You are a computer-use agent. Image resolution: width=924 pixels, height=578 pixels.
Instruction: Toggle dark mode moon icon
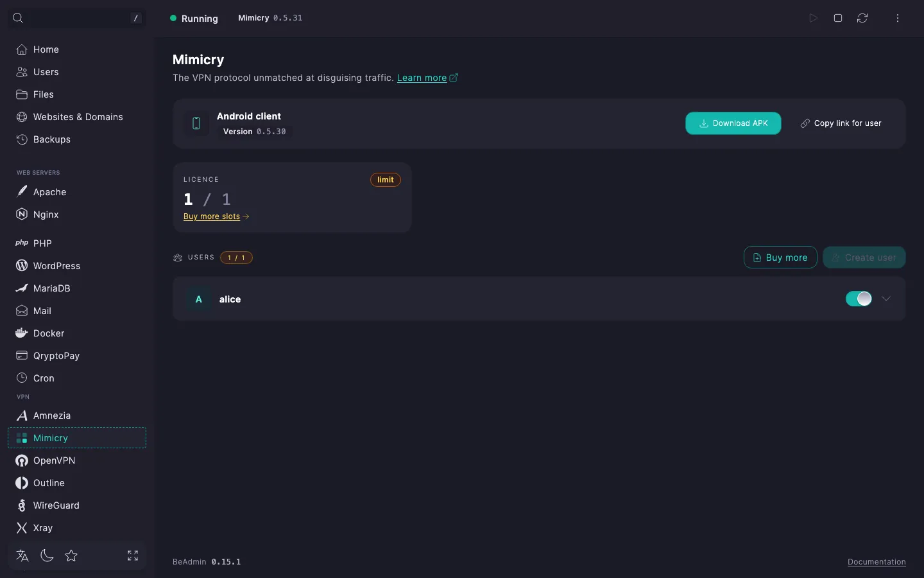coord(47,556)
